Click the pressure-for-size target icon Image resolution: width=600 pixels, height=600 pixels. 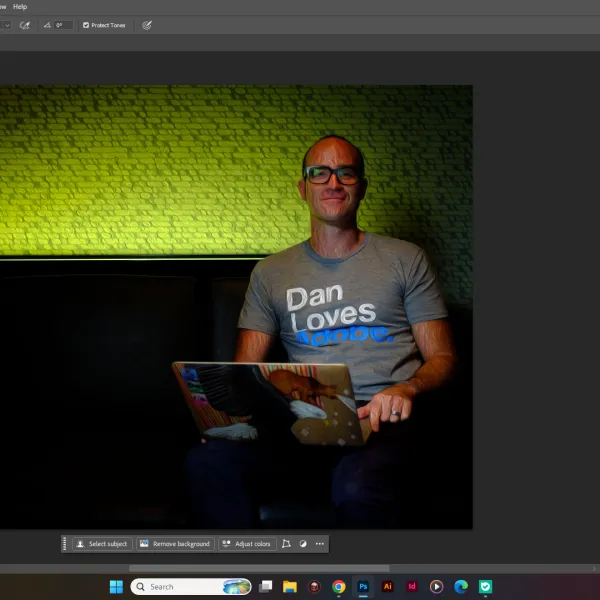[147, 25]
